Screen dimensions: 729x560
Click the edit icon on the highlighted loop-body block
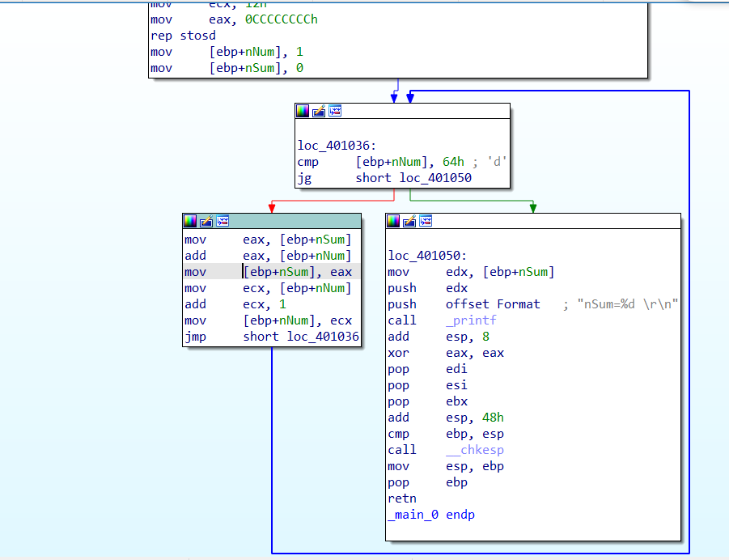point(206,221)
